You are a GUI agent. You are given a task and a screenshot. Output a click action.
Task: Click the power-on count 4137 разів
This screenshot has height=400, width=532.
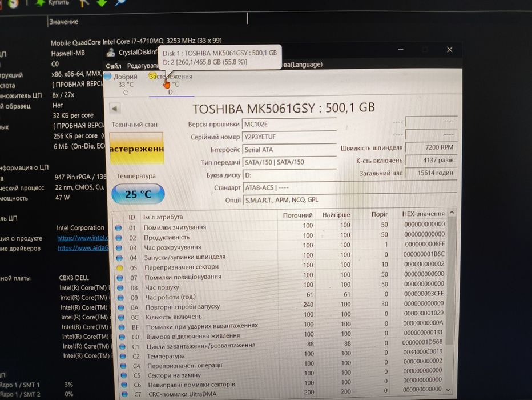click(431, 160)
